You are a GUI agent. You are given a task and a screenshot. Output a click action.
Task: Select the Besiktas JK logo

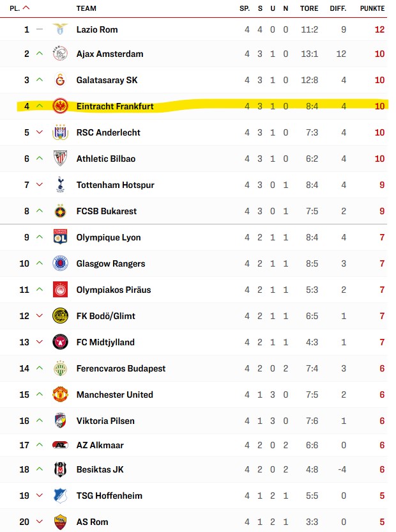click(x=60, y=469)
